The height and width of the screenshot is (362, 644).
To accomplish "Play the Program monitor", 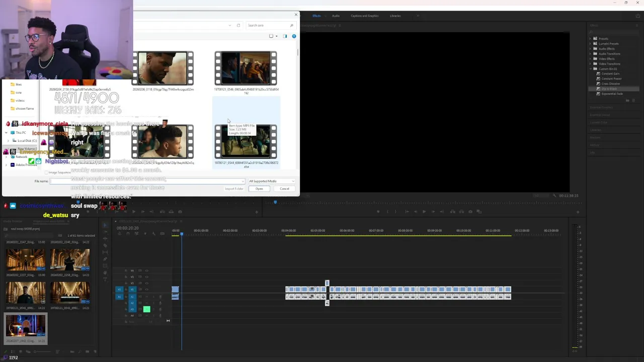I will pos(424,212).
